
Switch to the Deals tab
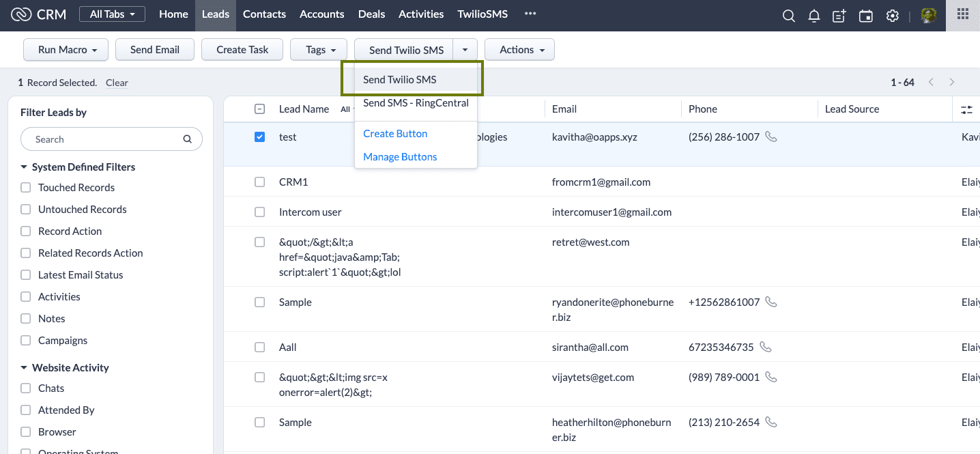pyautogui.click(x=371, y=14)
